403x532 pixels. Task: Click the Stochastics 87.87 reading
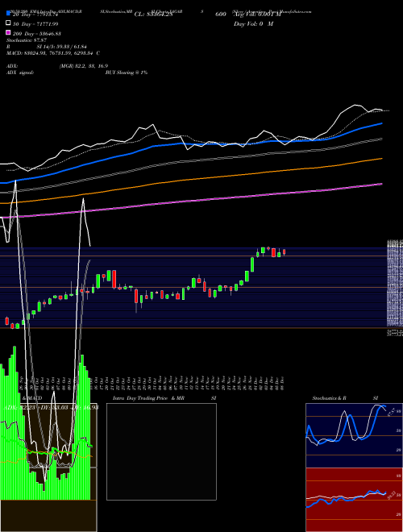[x=27, y=40]
